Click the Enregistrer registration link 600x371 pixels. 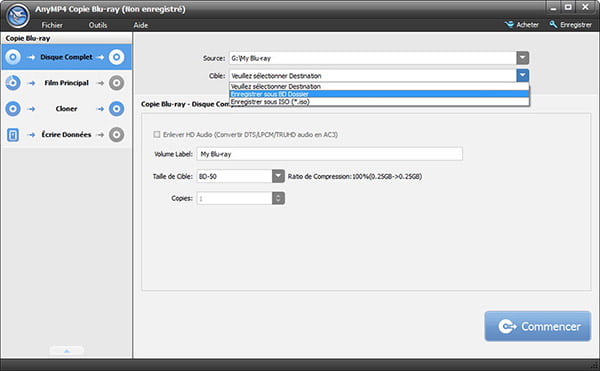tap(576, 24)
